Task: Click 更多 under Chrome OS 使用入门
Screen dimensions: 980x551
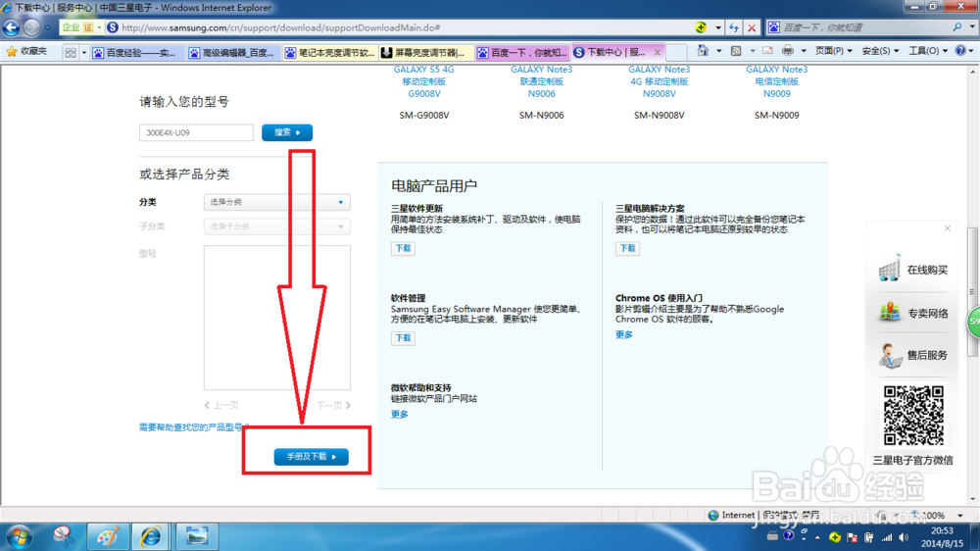Action: 623,334
